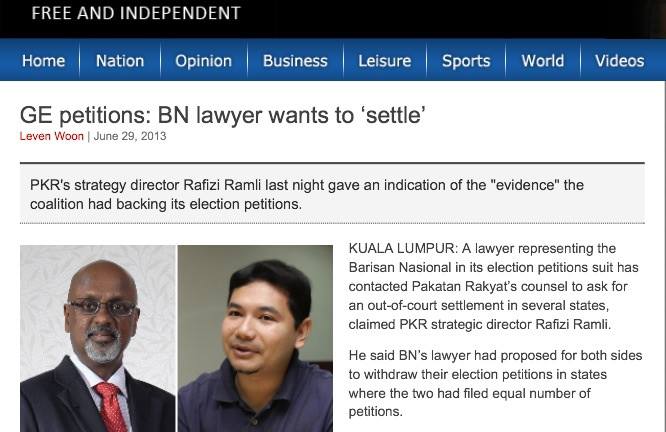The image size is (666, 432).
Task: Click the Free and Independent site banner
Action: point(136,13)
